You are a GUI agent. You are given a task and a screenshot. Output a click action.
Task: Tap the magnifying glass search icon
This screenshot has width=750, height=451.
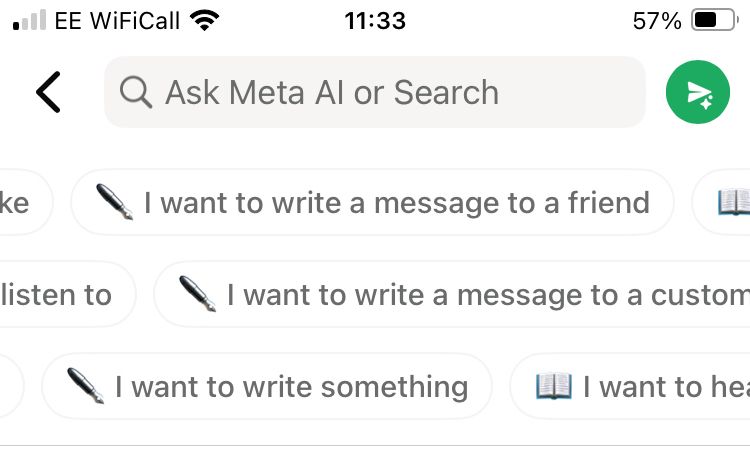[136, 92]
